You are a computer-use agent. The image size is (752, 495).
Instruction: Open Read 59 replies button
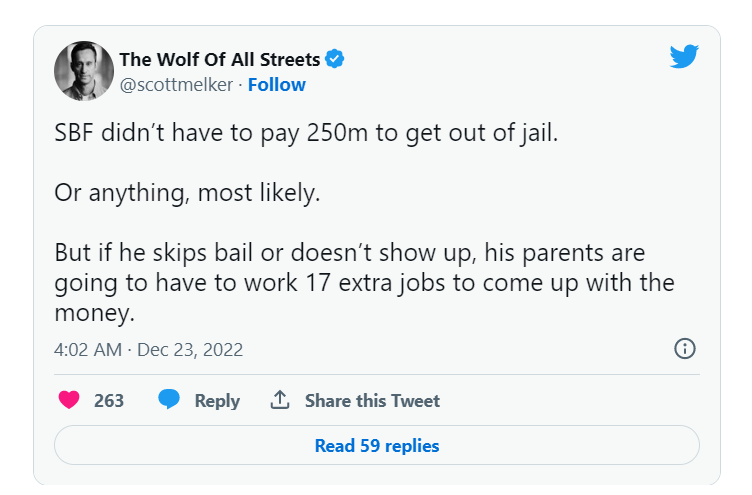tap(376, 445)
